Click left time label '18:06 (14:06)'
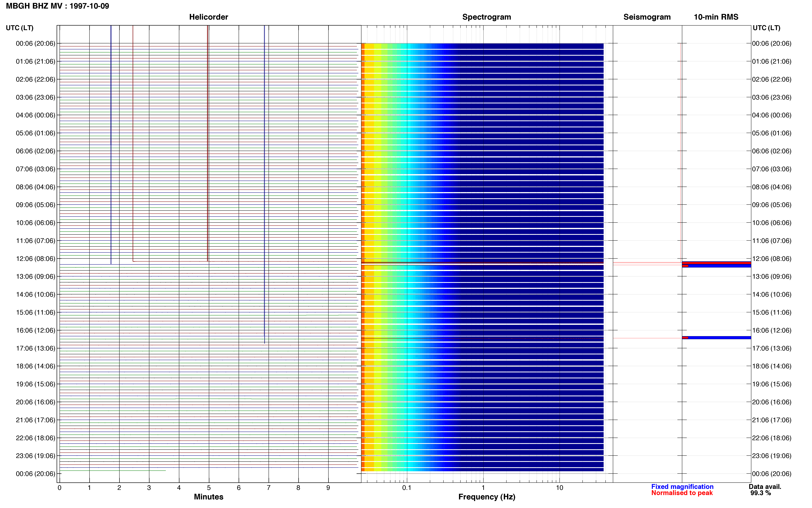 point(36,366)
